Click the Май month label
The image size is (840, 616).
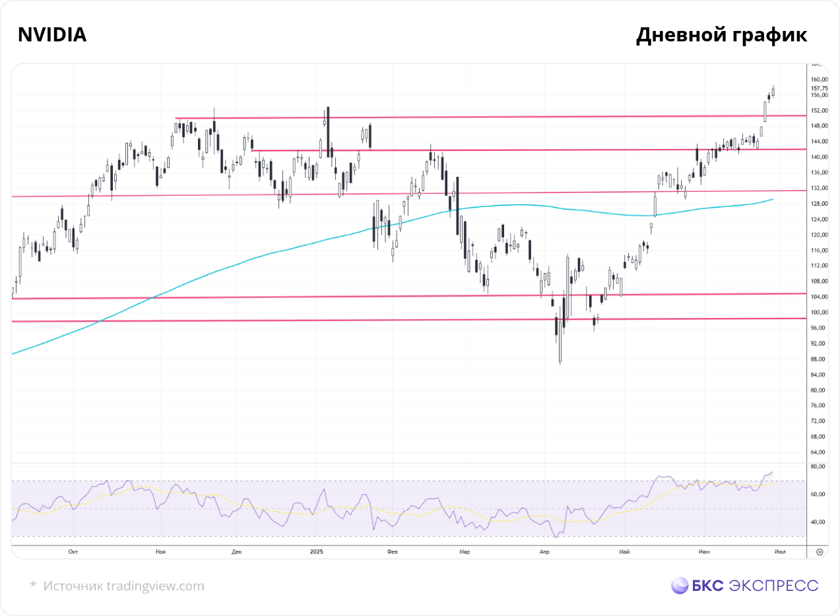coord(624,551)
